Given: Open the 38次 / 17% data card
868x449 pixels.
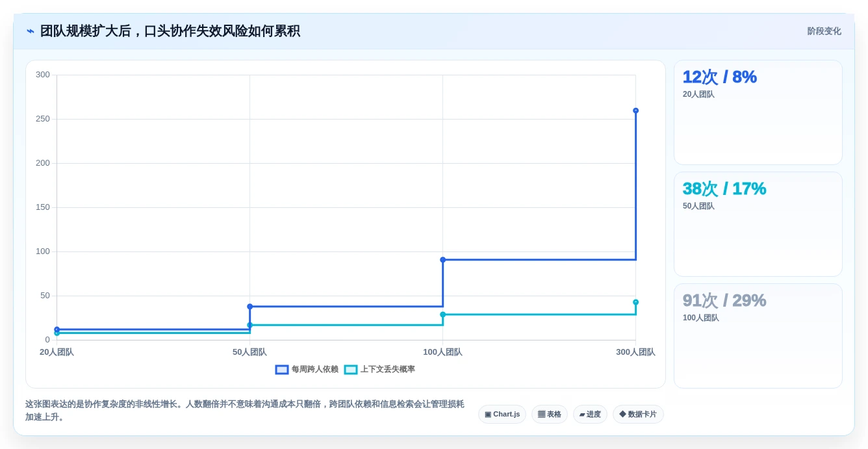Looking at the screenshot, I should [x=758, y=224].
